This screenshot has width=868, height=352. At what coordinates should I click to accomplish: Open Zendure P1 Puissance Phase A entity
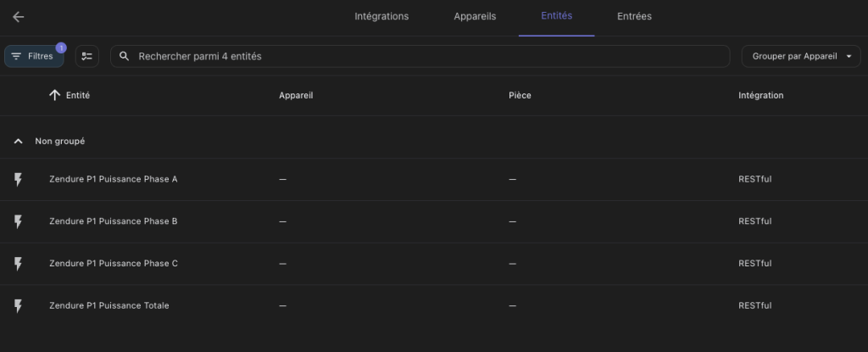(x=114, y=179)
